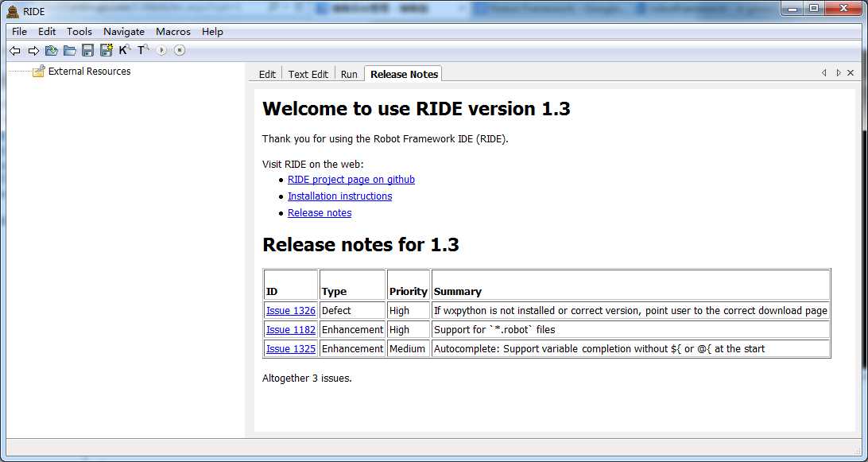Switch to the Text Edit tab
The image size is (868, 462).
pyautogui.click(x=308, y=74)
